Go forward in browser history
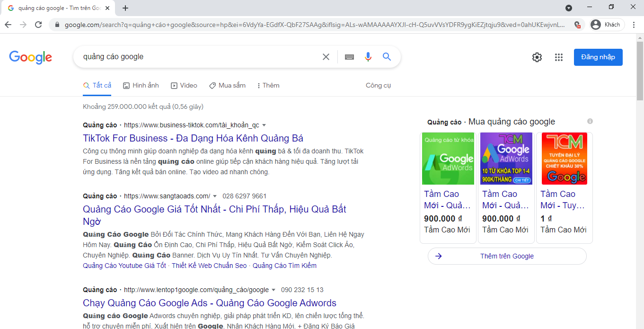Image resolution: width=644 pixels, height=329 pixels. coord(23,25)
